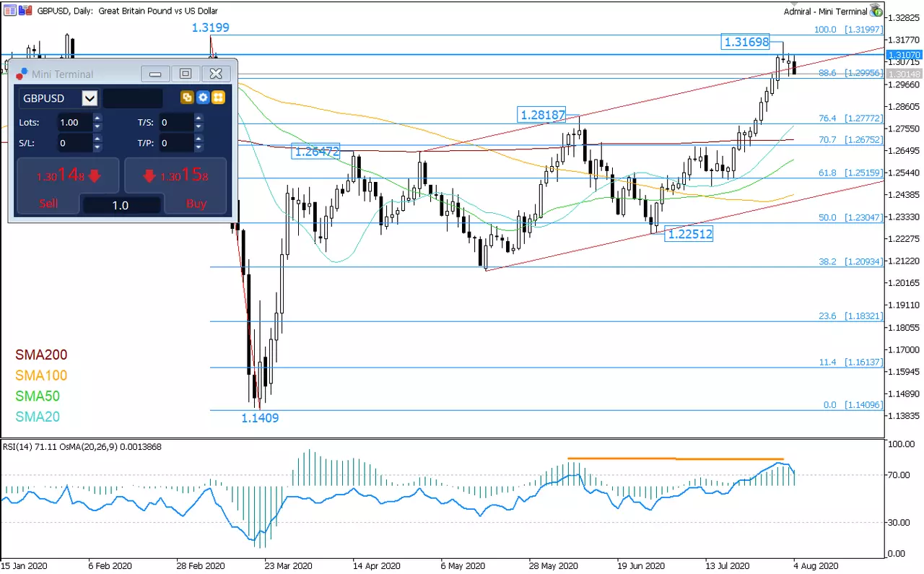Click the Fibonacci 70.7 [1.26752] level label
This screenshot has width=924, height=574.
point(850,140)
